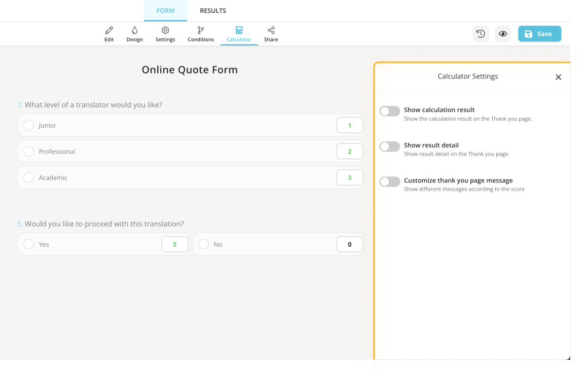The image size is (588, 378).
Task: Select the Academic radio option
Action: [28, 177]
